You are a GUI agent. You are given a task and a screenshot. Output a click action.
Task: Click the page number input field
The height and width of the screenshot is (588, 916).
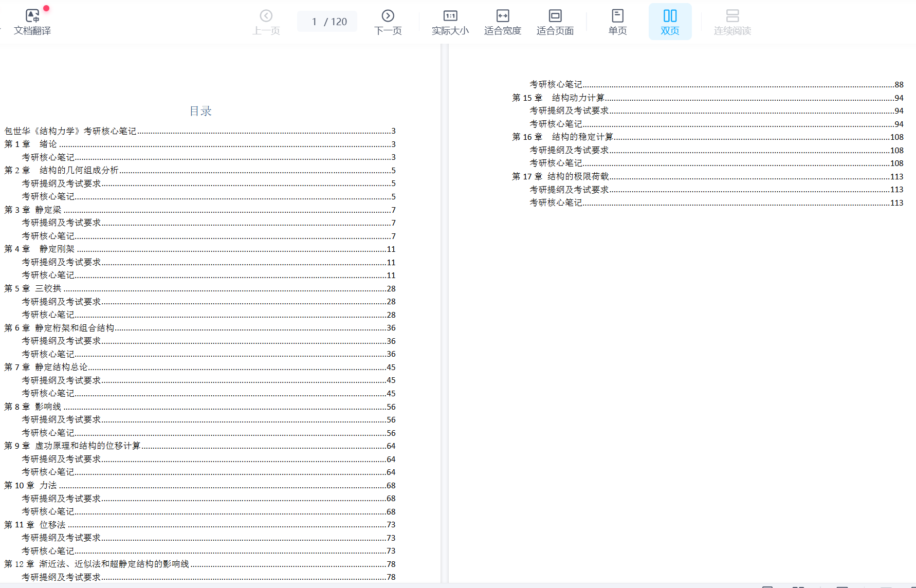[315, 22]
